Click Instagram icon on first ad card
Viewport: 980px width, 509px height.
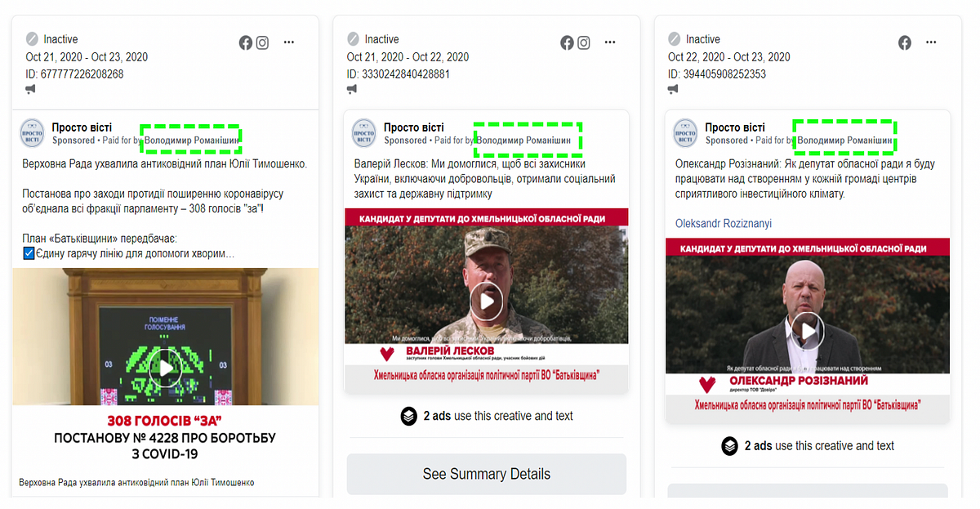pos(262,43)
